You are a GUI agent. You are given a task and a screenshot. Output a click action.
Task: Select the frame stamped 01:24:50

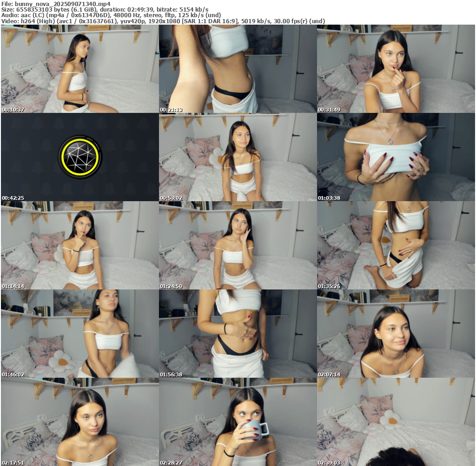click(x=238, y=245)
